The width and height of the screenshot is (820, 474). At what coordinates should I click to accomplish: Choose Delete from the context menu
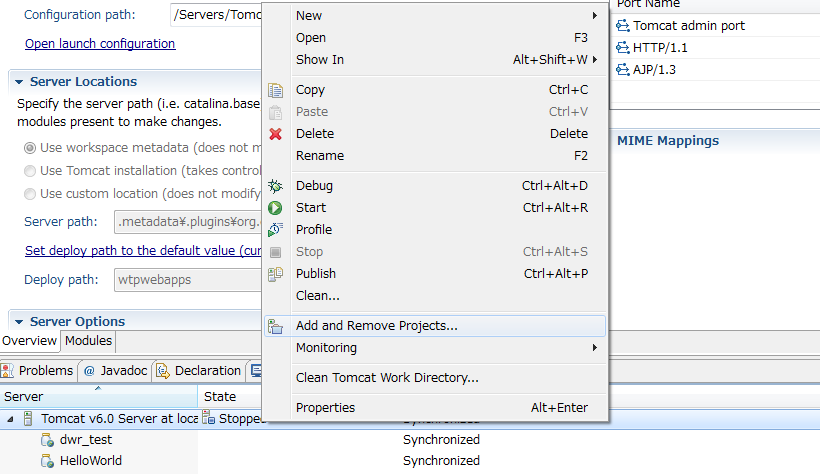435,134
